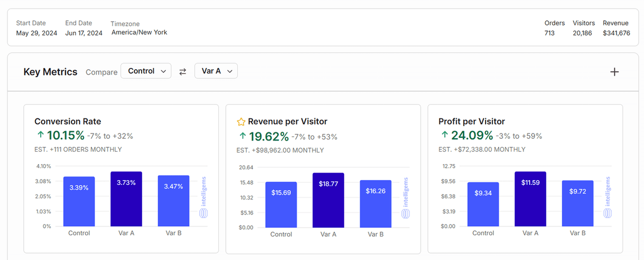This screenshot has height=260, width=644.
Task: Click the Intelligems logo in Revenue per Visitor chart
Action: [x=405, y=198]
